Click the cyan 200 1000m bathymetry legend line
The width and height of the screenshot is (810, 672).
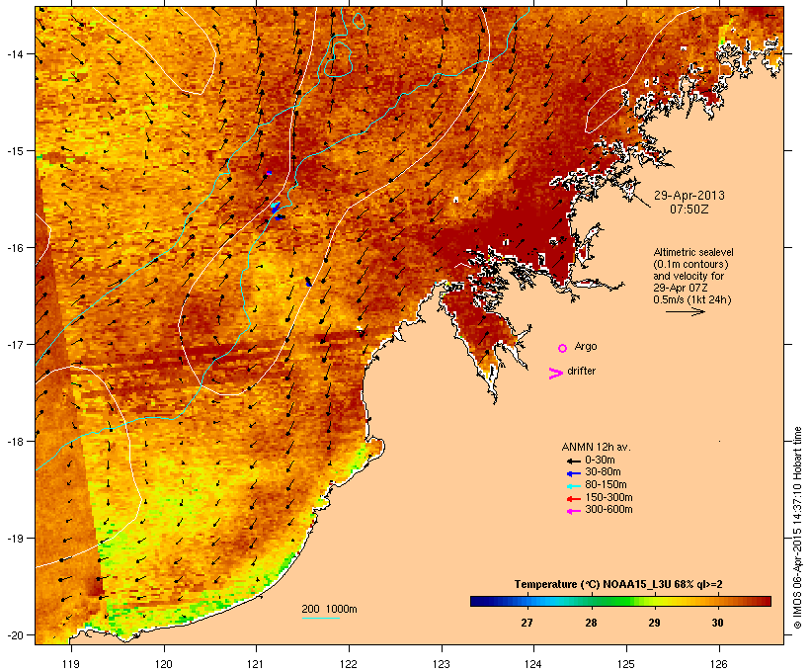pyautogui.click(x=320, y=618)
